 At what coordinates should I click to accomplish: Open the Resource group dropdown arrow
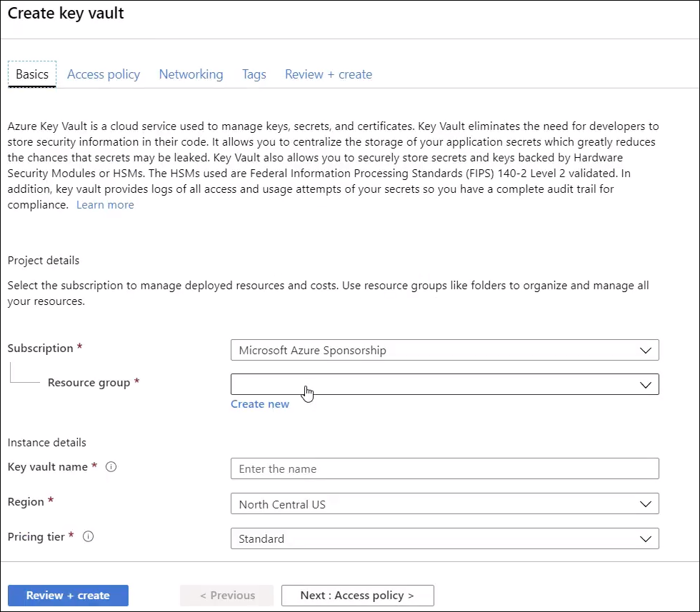pos(646,385)
